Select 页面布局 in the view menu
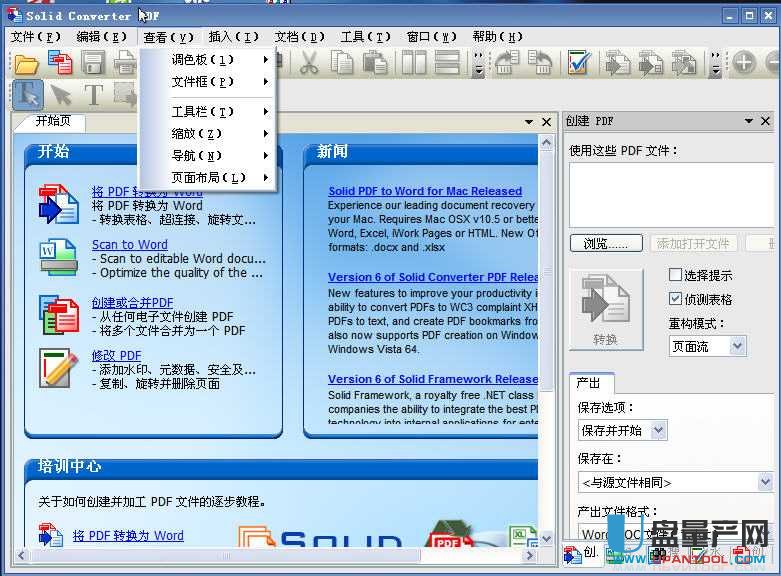This screenshot has height=576, width=781. click(207, 177)
